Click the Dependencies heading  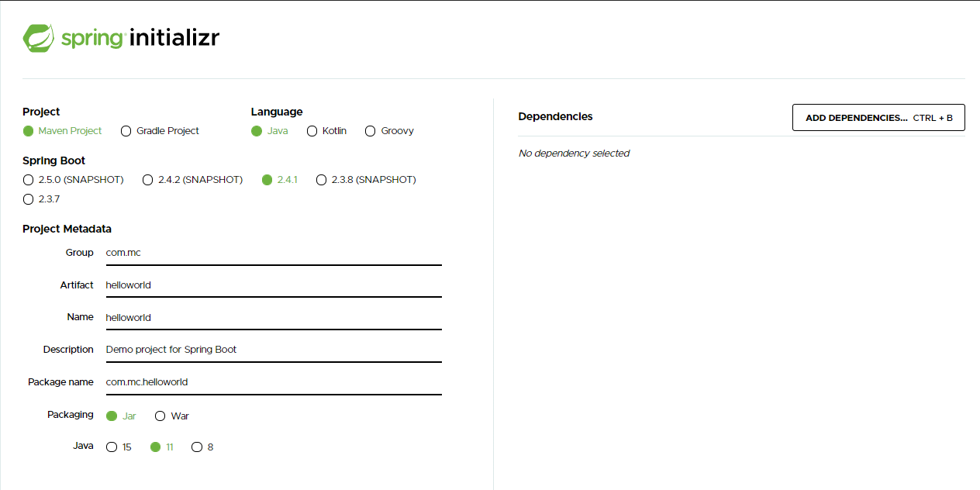[555, 116]
